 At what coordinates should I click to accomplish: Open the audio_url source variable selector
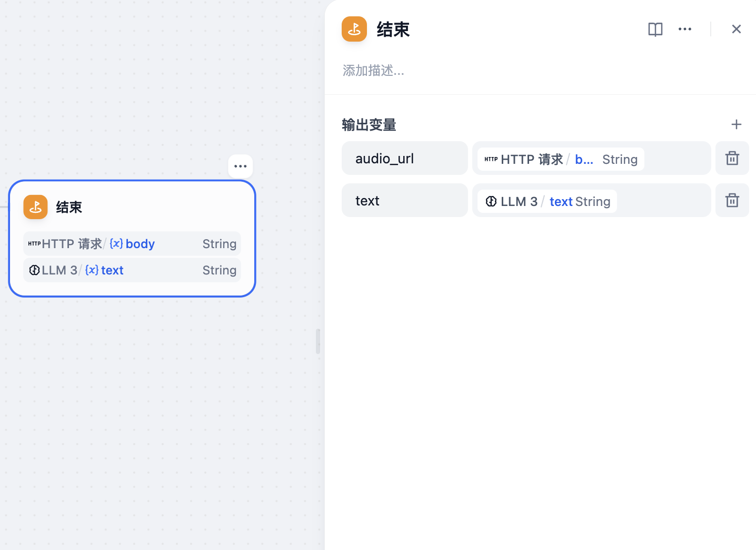point(591,159)
